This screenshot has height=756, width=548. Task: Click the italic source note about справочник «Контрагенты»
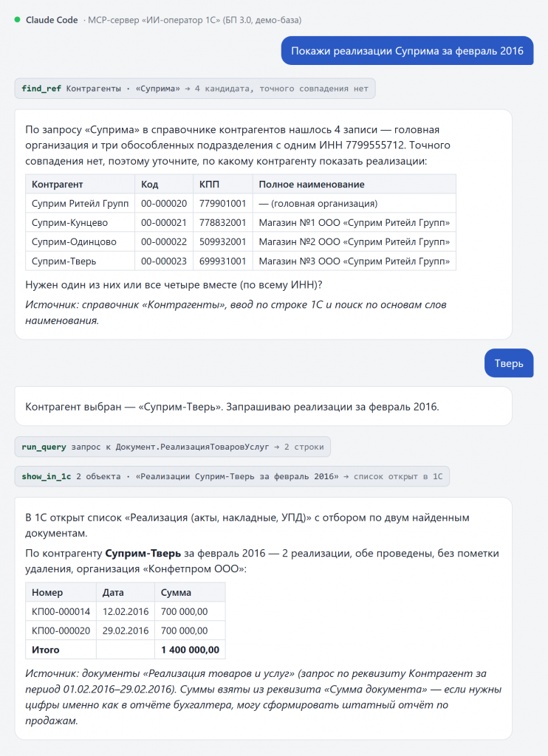236,312
